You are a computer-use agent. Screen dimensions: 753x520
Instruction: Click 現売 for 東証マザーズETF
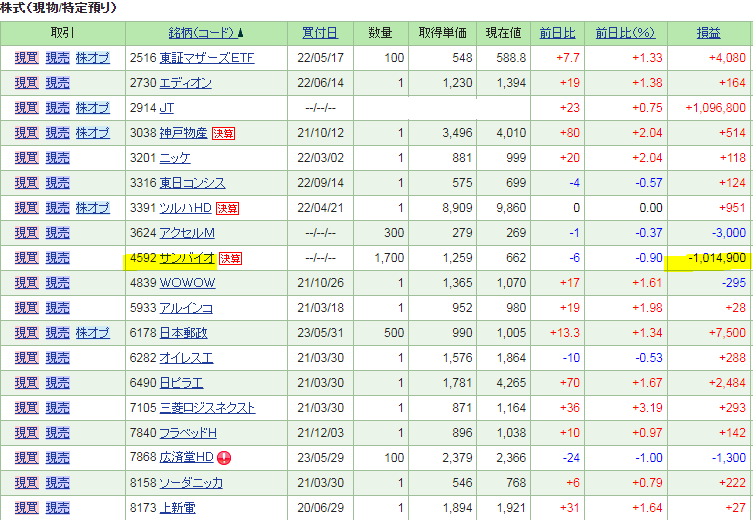click(x=58, y=58)
